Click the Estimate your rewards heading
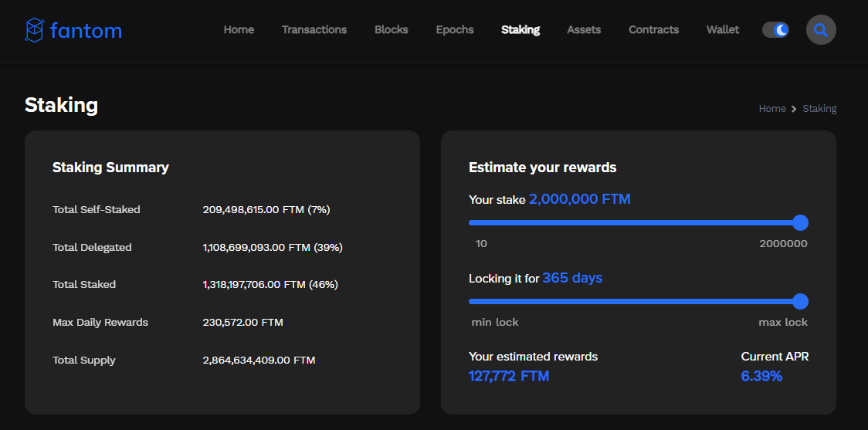Viewport: 868px width, 430px height. point(542,168)
